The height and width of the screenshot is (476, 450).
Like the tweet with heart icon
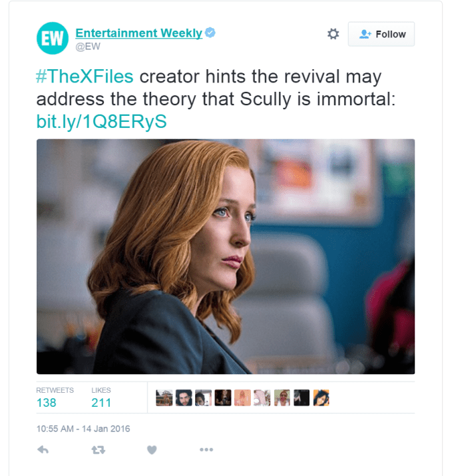(152, 449)
